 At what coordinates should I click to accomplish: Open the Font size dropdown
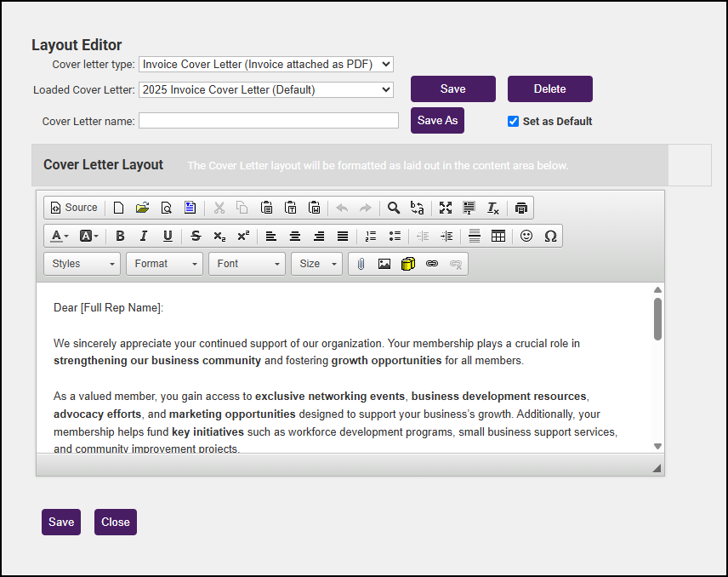click(316, 264)
